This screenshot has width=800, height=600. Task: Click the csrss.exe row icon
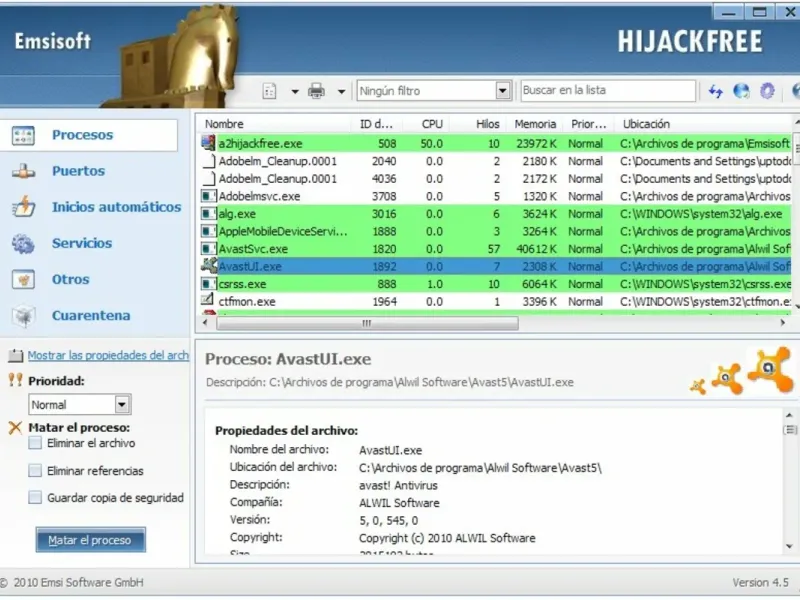[x=209, y=284]
